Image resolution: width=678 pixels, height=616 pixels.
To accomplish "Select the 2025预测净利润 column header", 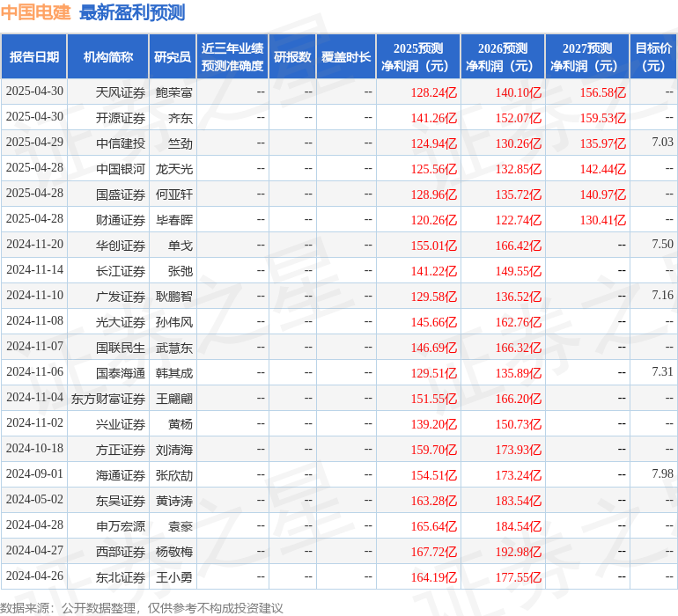I will click(x=418, y=56).
